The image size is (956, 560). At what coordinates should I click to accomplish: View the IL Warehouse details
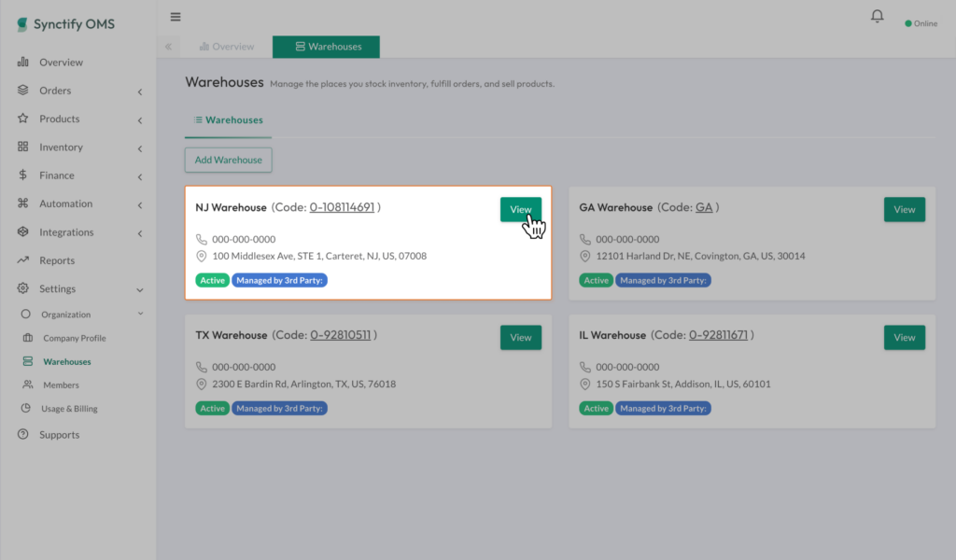point(904,337)
